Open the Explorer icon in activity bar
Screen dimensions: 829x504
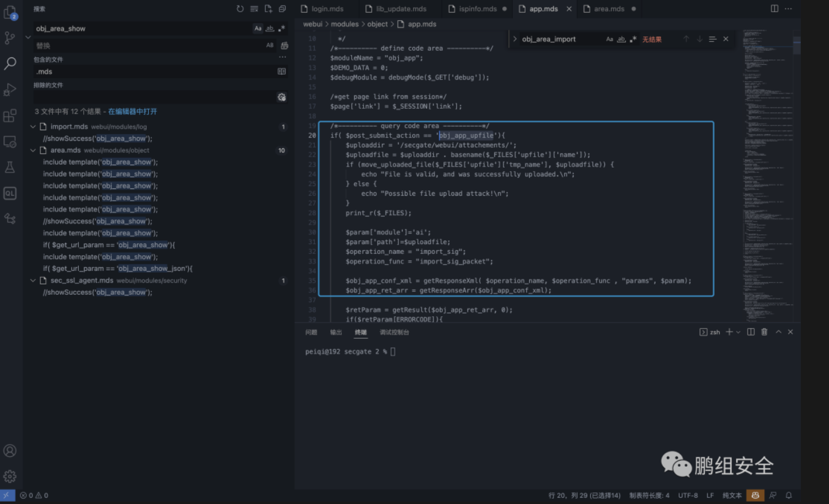point(10,12)
